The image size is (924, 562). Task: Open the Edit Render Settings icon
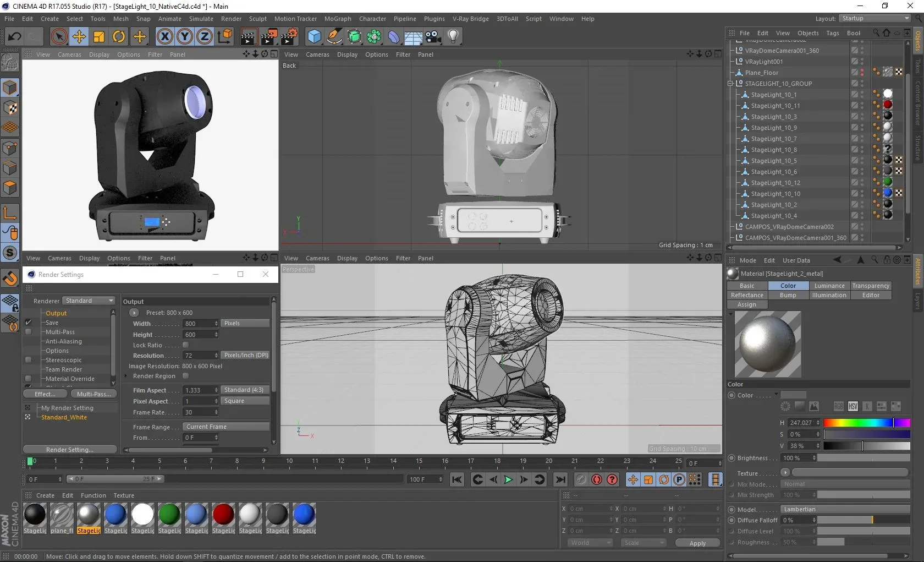point(289,37)
